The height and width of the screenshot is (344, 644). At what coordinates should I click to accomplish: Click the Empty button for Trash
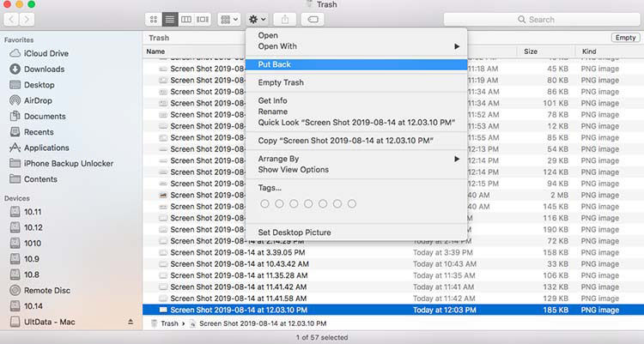624,38
